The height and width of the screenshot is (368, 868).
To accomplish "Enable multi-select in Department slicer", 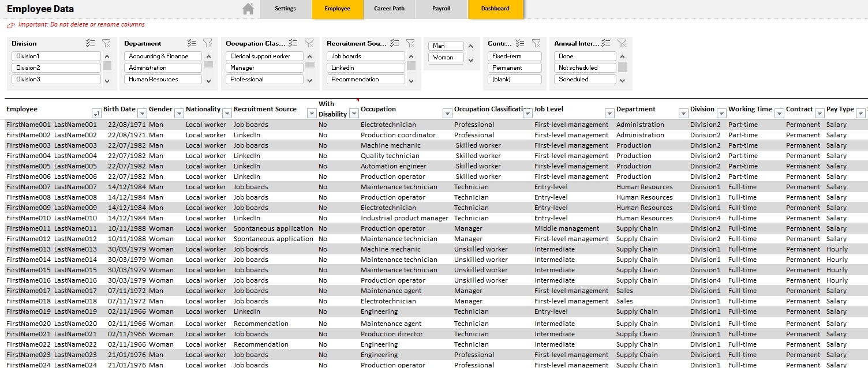I will [x=192, y=43].
